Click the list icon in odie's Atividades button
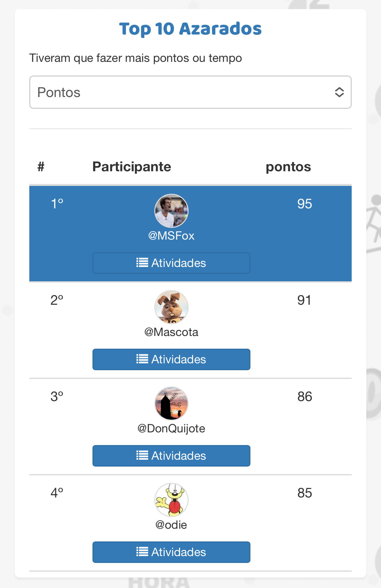The image size is (381, 588). [142, 552]
